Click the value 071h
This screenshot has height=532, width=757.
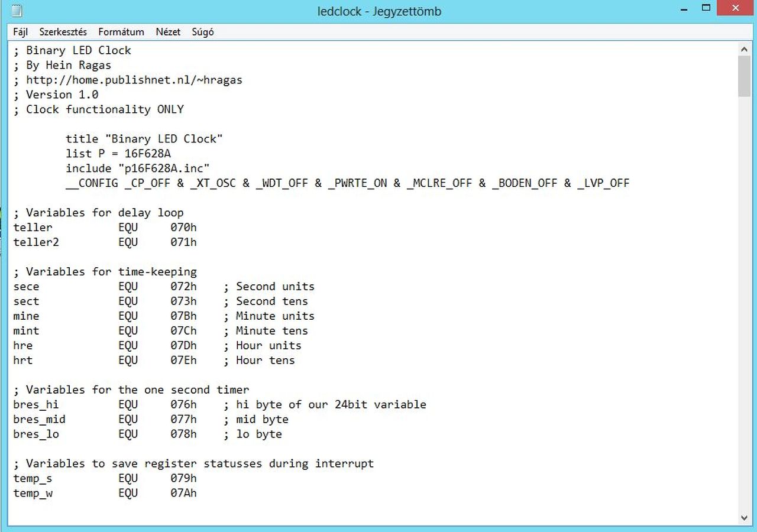pos(184,242)
